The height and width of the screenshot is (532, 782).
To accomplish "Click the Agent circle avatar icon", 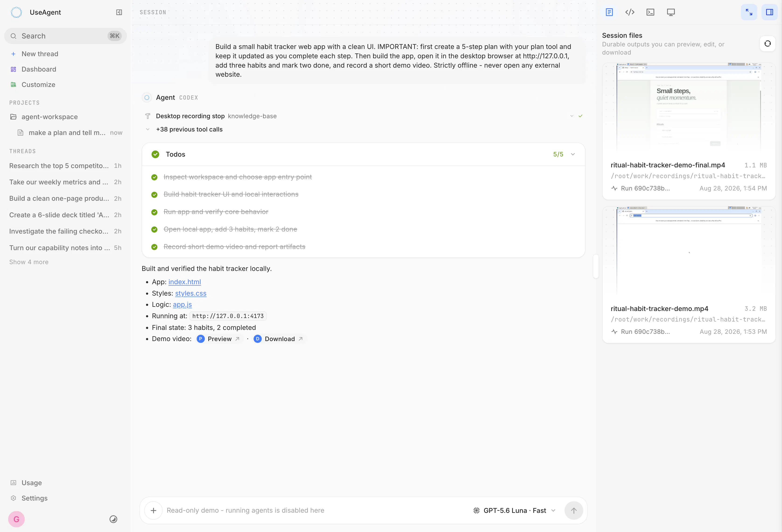I will [x=147, y=97].
